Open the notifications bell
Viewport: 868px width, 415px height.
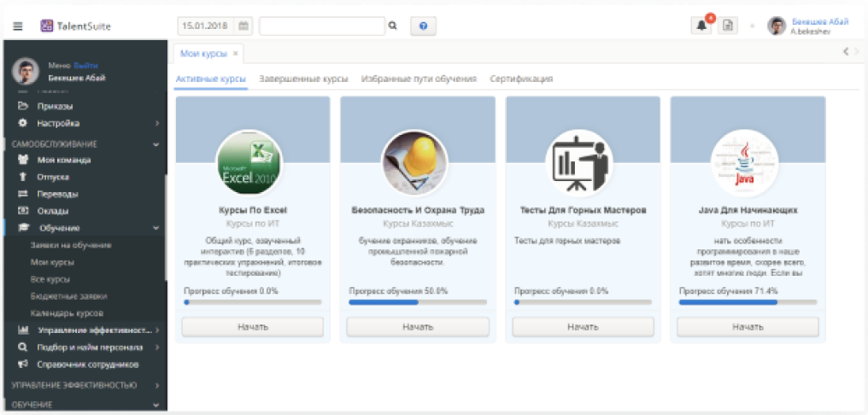click(x=701, y=26)
